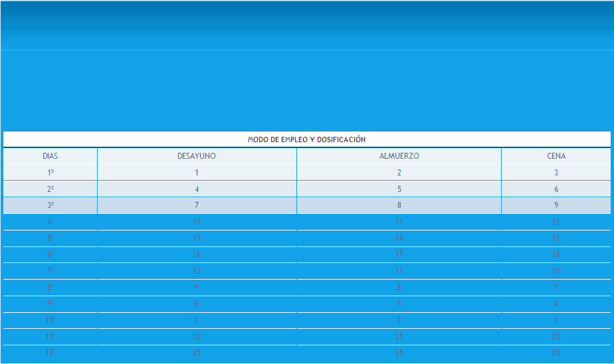Click ALMUERZO value 25 in day 12º row

pos(399,353)
